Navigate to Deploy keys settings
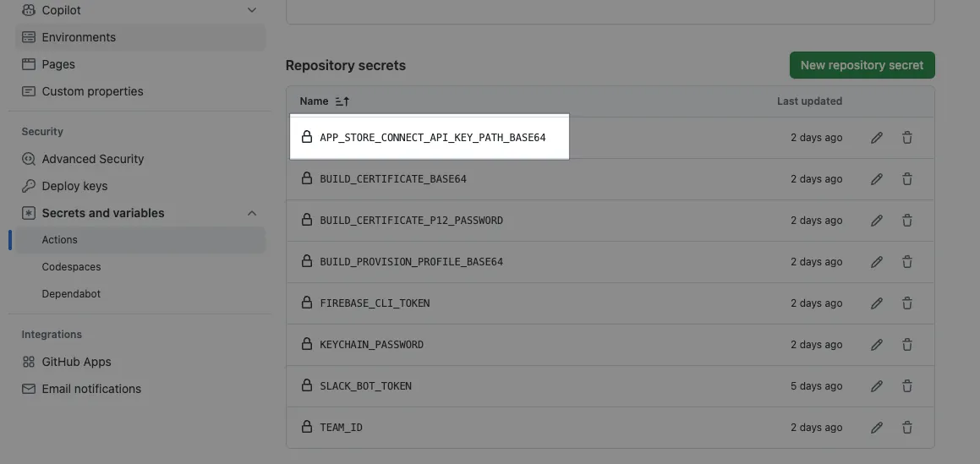The height and width of the screenshot is (464, 980). 74,186
